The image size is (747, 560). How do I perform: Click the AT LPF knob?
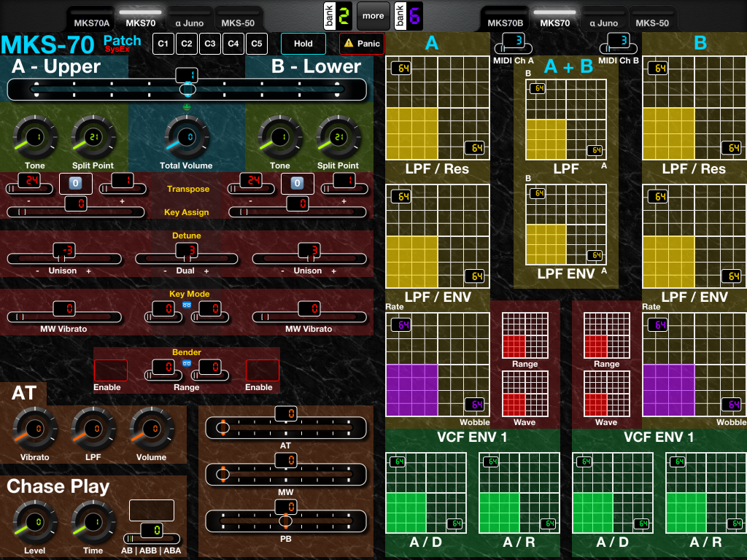click(93, 429)
